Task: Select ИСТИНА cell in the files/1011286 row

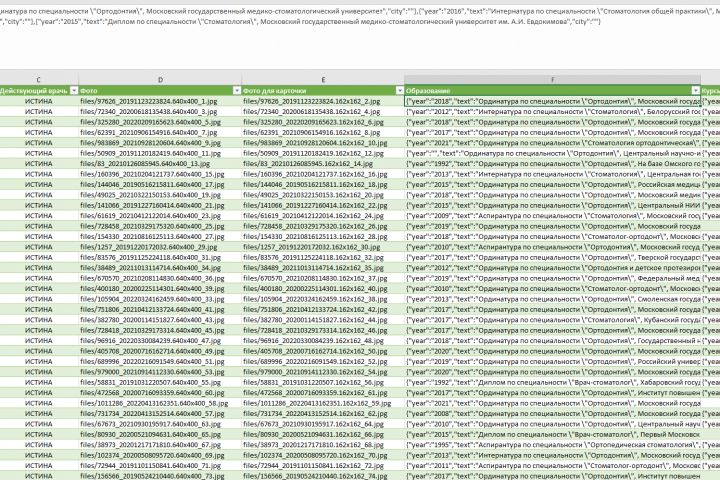Action: pyautogui.click(x=39, y=403)
